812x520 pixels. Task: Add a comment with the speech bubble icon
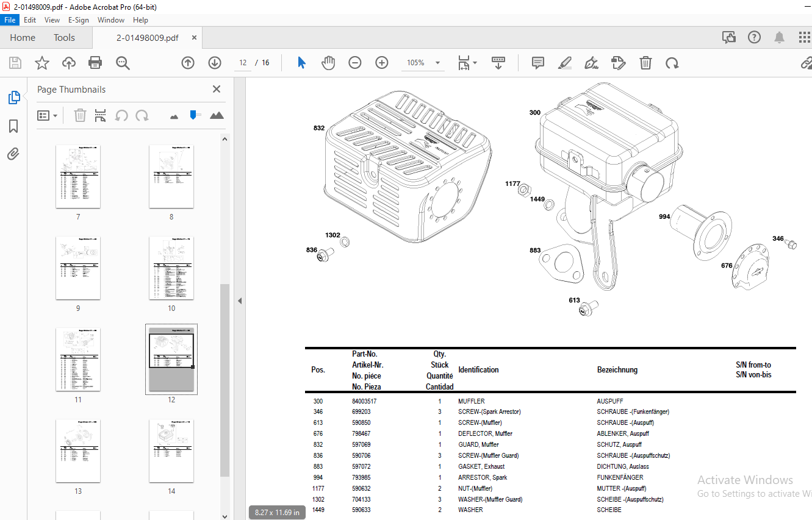[x=537, y=63]
